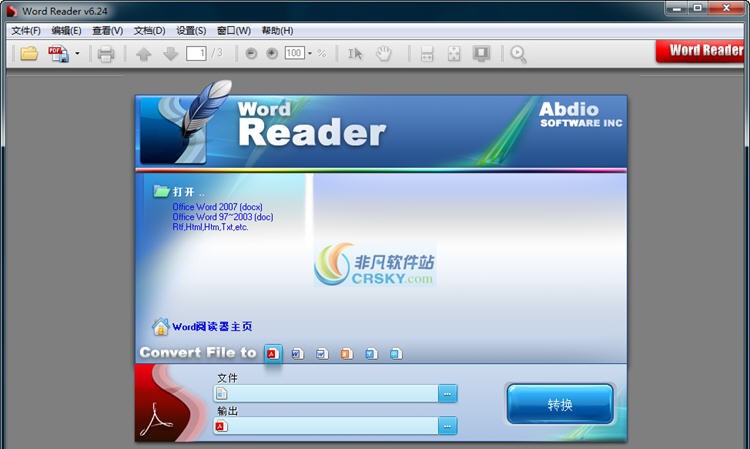Click the 文件 source file path field
750x449 pixels.
coord(326,394)
